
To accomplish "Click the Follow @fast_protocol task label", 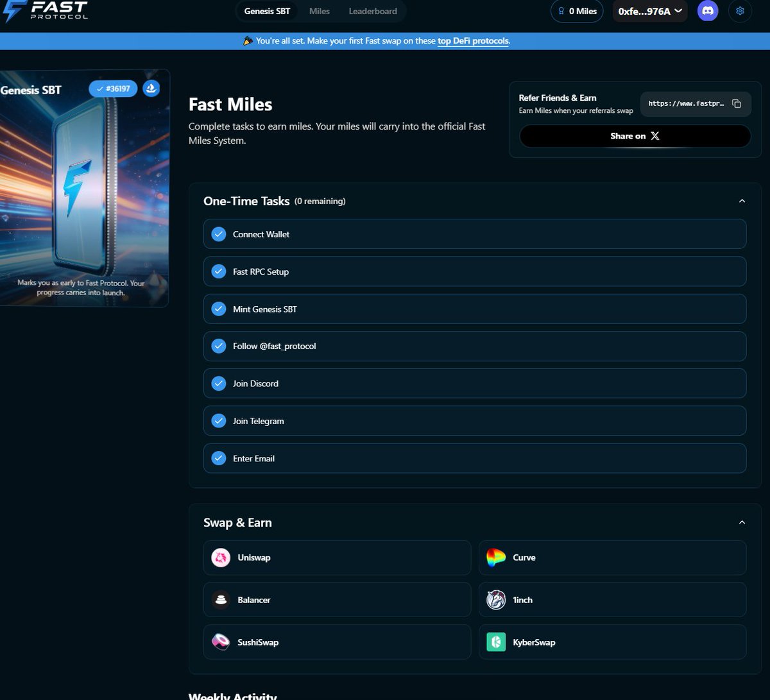I will click(x=275, y=346).
